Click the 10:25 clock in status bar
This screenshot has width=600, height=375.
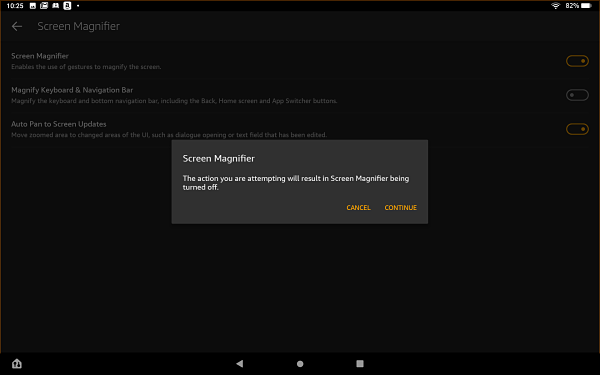coord(15,6)
